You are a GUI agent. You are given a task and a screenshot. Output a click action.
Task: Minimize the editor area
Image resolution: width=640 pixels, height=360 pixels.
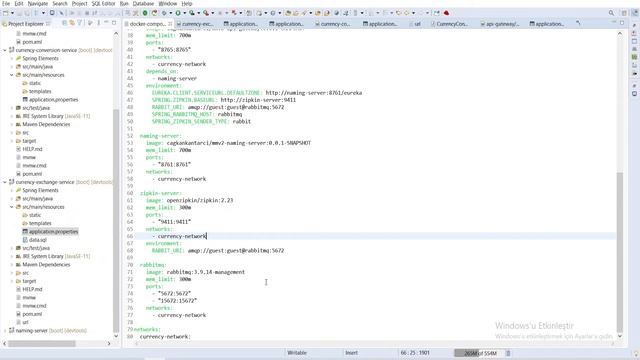coord(614,22)
